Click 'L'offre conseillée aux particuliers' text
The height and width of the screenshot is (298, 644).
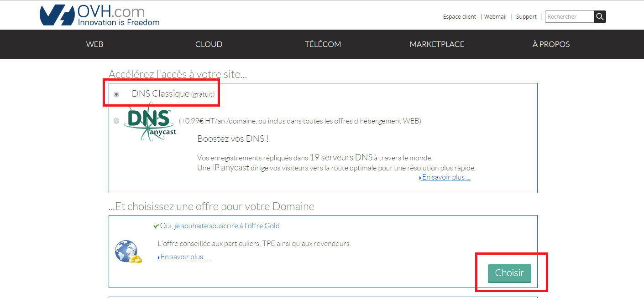coord(254,243)
